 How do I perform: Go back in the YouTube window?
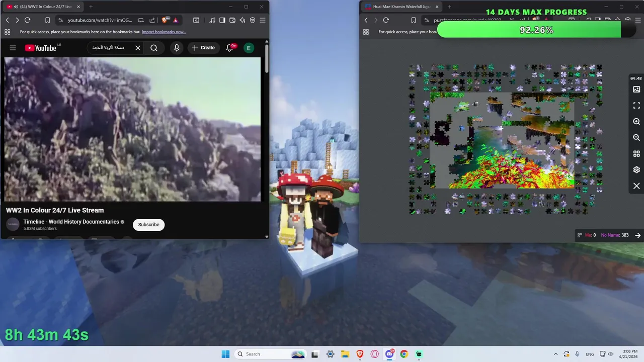tap(8, 20)
